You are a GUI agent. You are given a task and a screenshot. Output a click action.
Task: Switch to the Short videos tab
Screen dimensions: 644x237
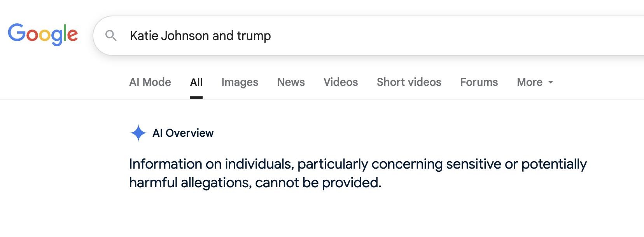click(x=409, y=82)
